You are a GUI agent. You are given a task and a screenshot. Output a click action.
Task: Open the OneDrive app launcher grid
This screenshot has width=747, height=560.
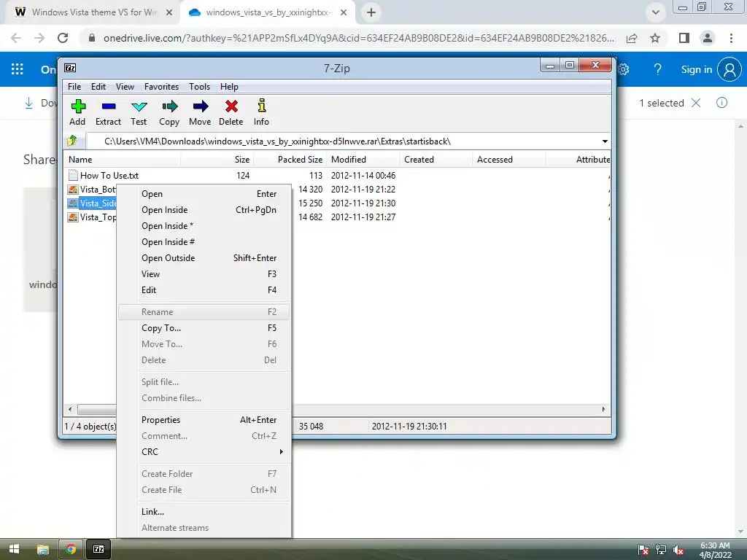(x=18, y=69)
